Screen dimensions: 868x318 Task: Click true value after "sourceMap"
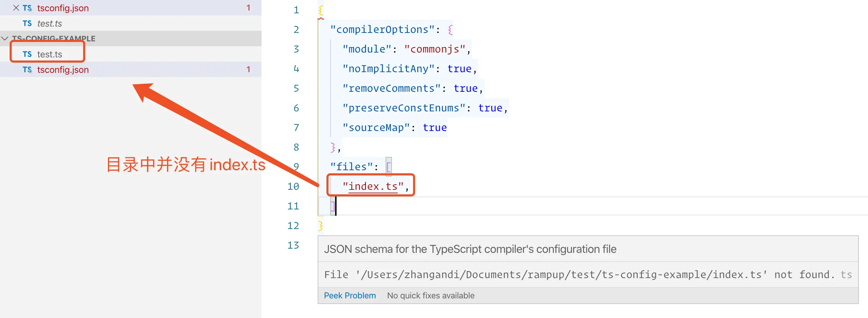click(435, 127)
